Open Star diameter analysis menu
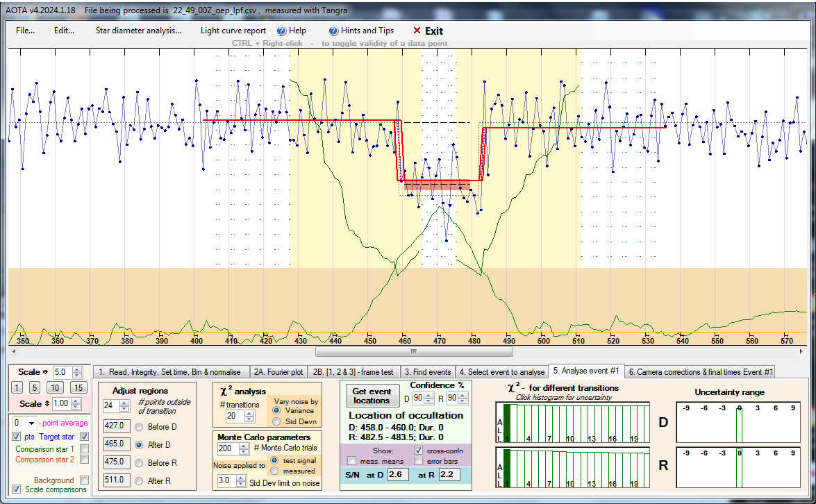This screenshot has width=816, height=504. click(x=138, y=31)
